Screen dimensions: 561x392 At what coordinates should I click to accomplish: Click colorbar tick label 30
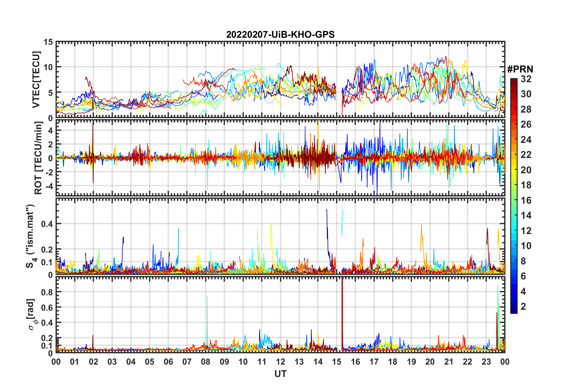tap(526, 94)
